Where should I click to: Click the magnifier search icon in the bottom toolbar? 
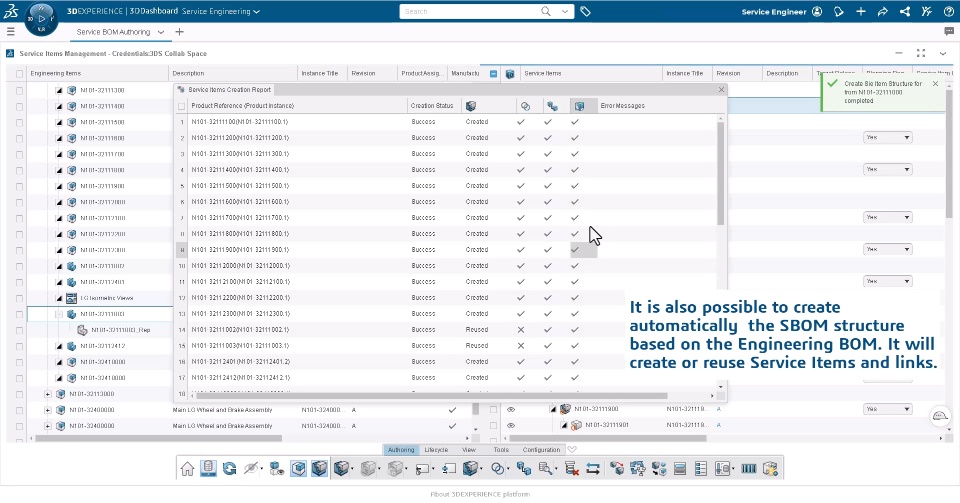point(545,469)
